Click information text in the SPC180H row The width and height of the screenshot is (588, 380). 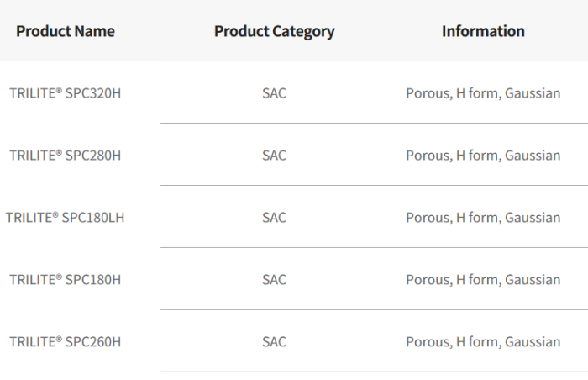pyautogui.click(x=483, y=280)
